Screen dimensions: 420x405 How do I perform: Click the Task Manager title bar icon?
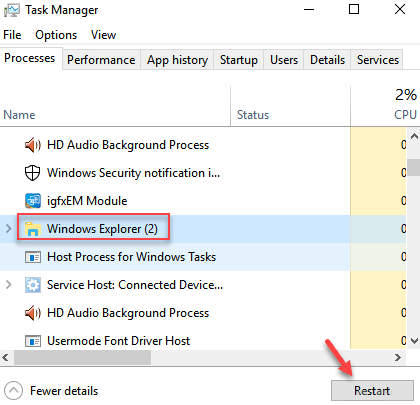point(12,10)
